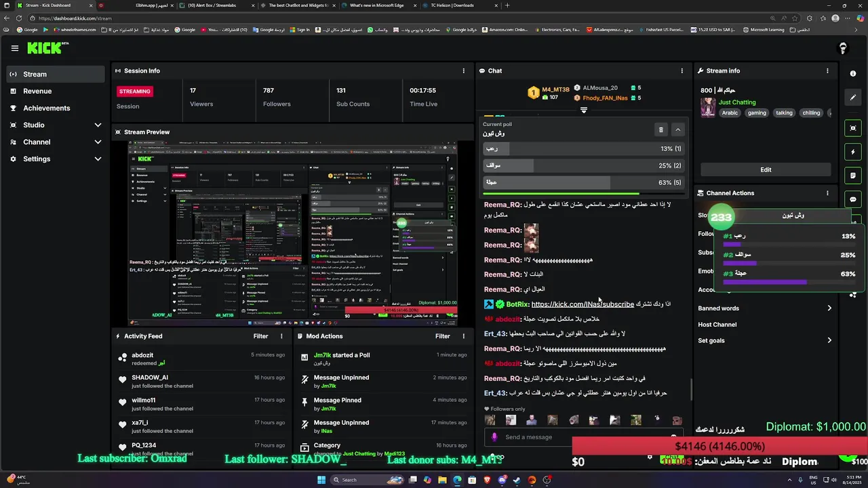The image size is (868, 488).
Task: Open Steam from the Windows taskbar
Action: coord(517,480)
